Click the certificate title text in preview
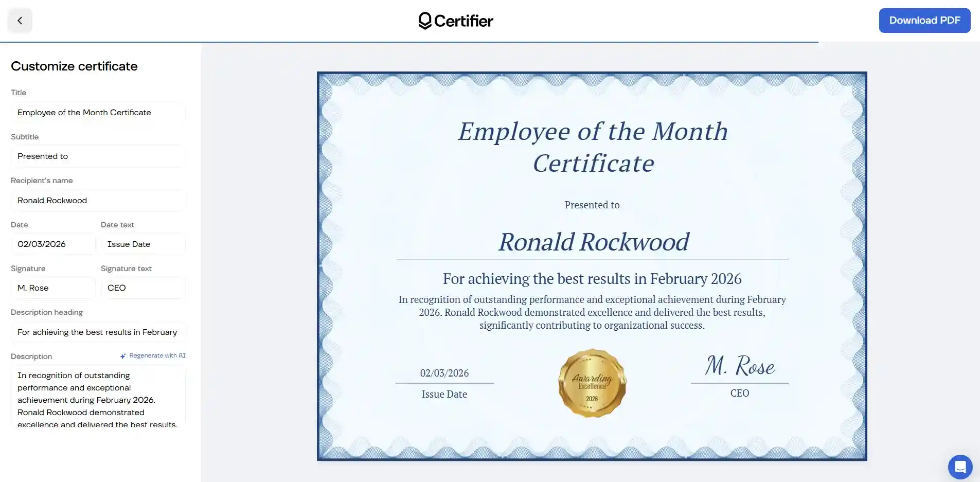The width and height of the screenshot is (980, 482). (592, 147)
